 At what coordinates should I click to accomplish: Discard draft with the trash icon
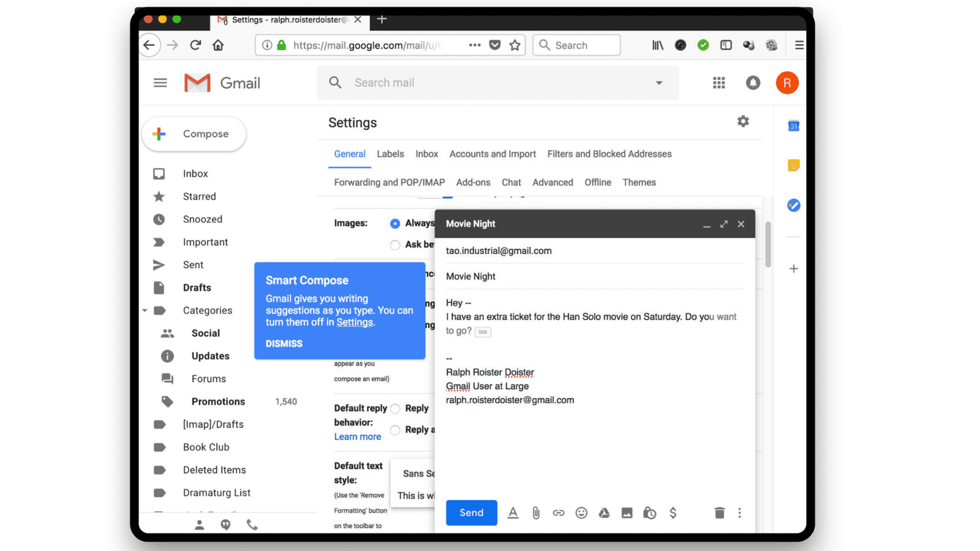719,513
